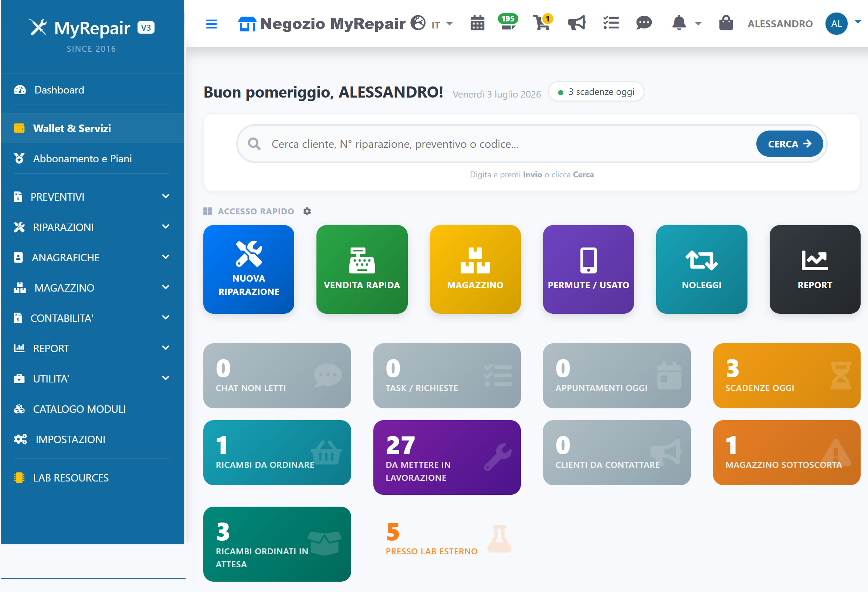Expand the REPORT sidebar section
This screenshot has height=592, width=868.
point(92,348)
